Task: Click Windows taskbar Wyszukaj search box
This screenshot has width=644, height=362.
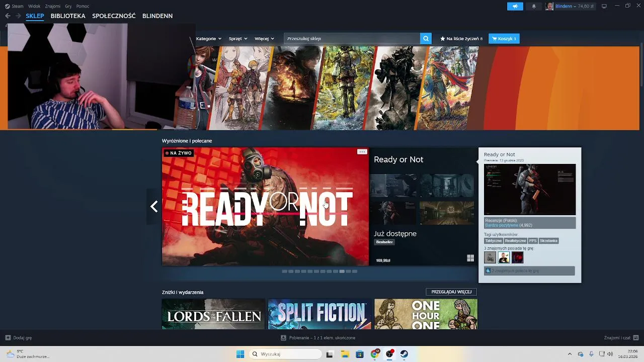Action: [x=286, y=354]
